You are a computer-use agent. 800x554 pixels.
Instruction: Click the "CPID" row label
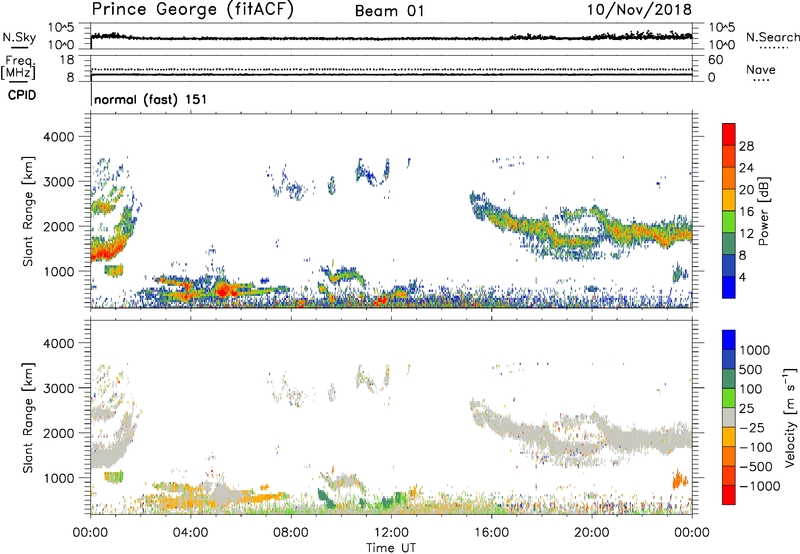pyautogui.click(x=22, y=95)
